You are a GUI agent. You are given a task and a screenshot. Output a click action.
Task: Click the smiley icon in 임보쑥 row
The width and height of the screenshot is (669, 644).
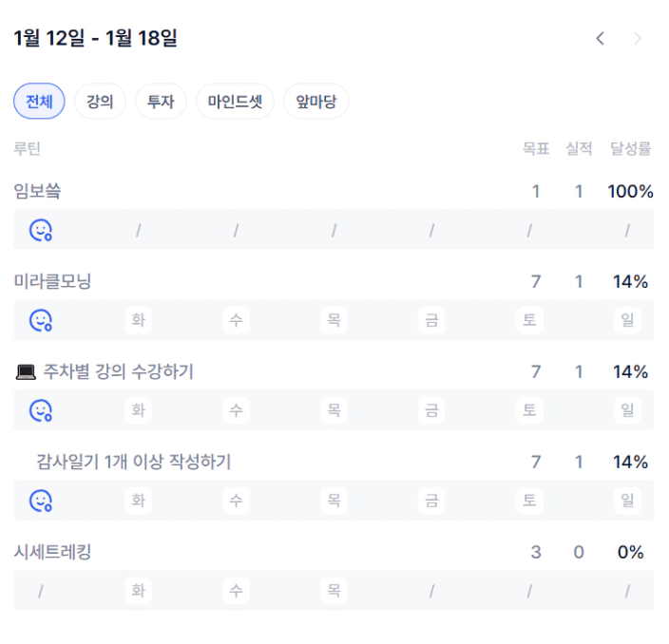(x=40, y=230)
